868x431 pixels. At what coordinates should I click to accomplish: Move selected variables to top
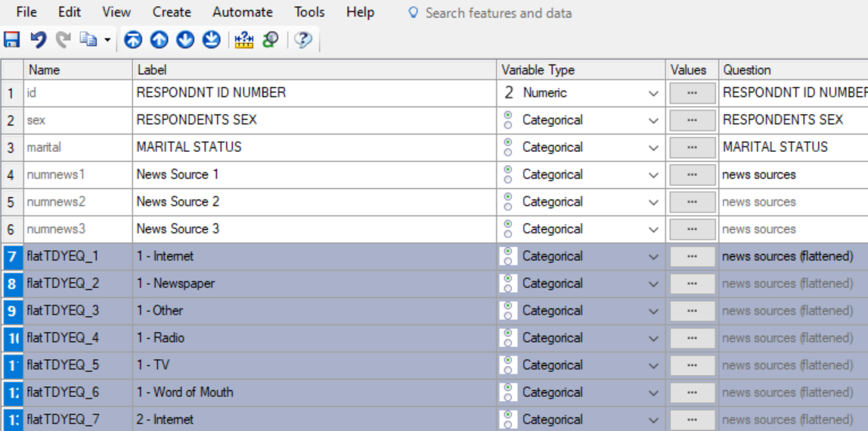(134, 40)
